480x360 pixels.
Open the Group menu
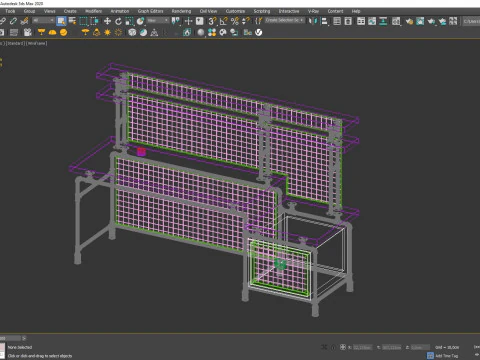(29, 11)
